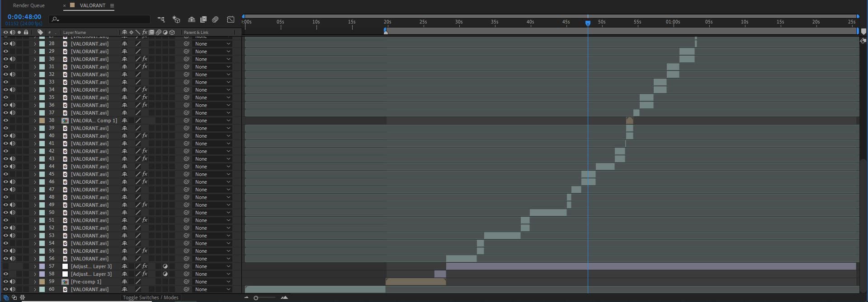The height and width of the screenshot is (302, 868).
Task: Click zoom in mountain icon on timeline
Action: [284, 297]
